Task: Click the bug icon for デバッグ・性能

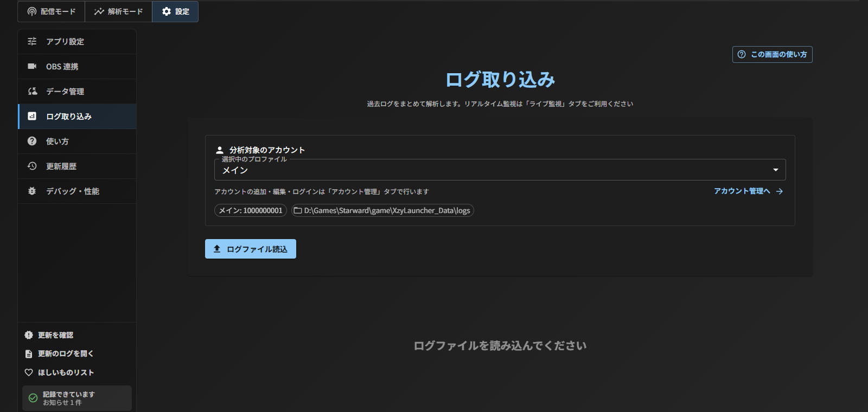Action: tap(32, 191)
